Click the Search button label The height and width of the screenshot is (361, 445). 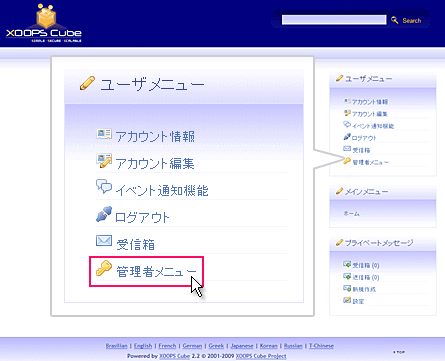pos(412,20)
